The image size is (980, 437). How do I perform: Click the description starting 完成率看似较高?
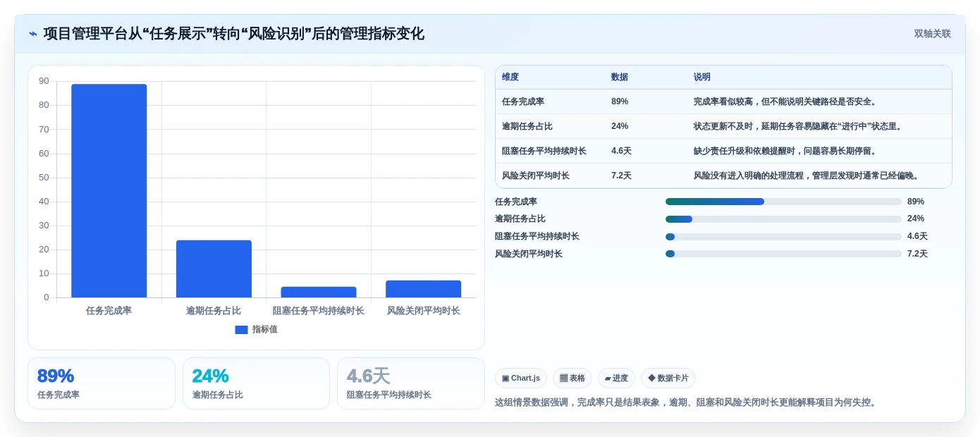tap(785, 101)
